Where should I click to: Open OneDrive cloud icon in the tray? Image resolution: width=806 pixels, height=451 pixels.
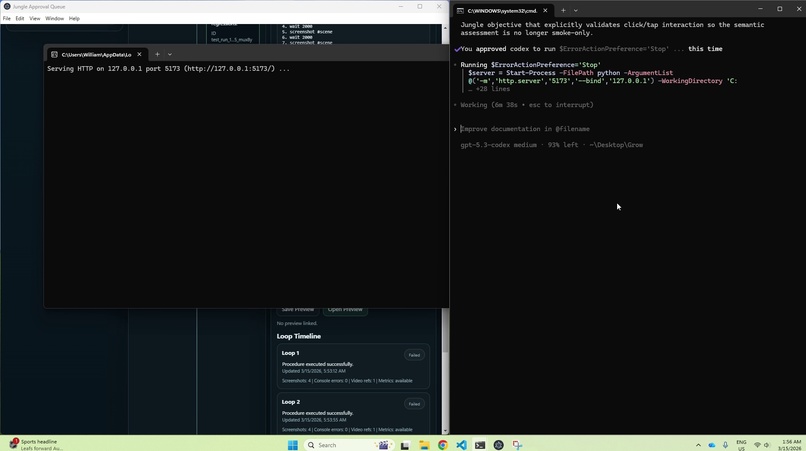tap(712, 445)
